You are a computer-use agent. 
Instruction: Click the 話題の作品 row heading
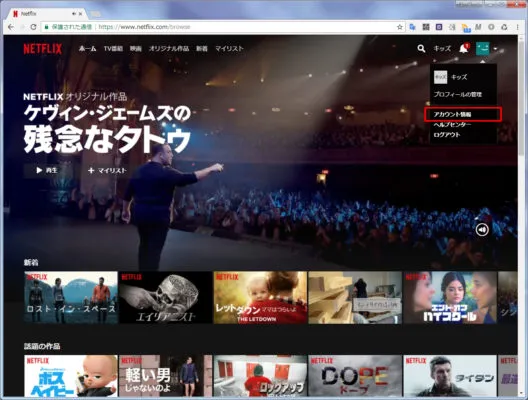[42, 346]
